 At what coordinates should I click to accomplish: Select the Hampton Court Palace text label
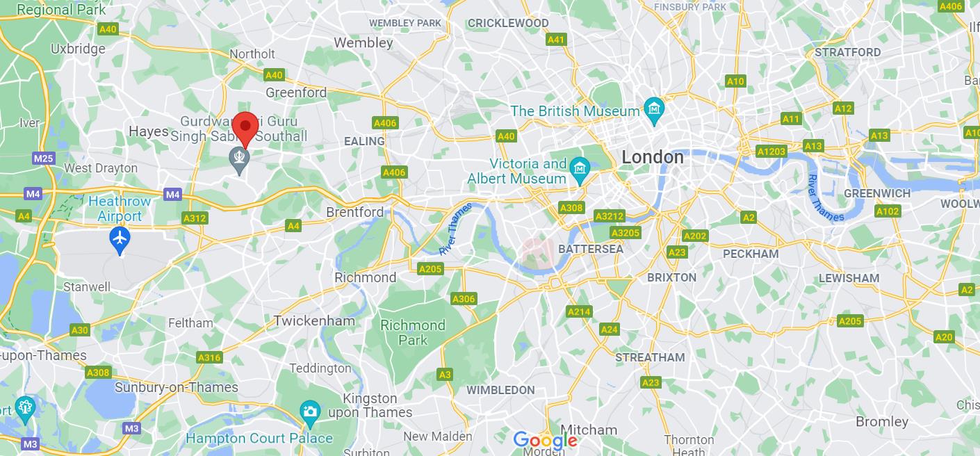[x=259, y=439]
